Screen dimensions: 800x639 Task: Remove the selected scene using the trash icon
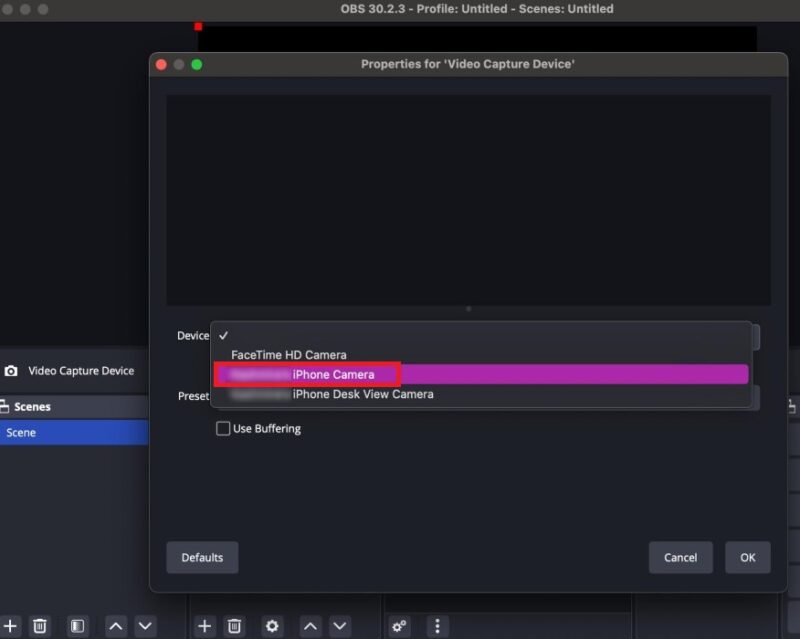(38, 625)
